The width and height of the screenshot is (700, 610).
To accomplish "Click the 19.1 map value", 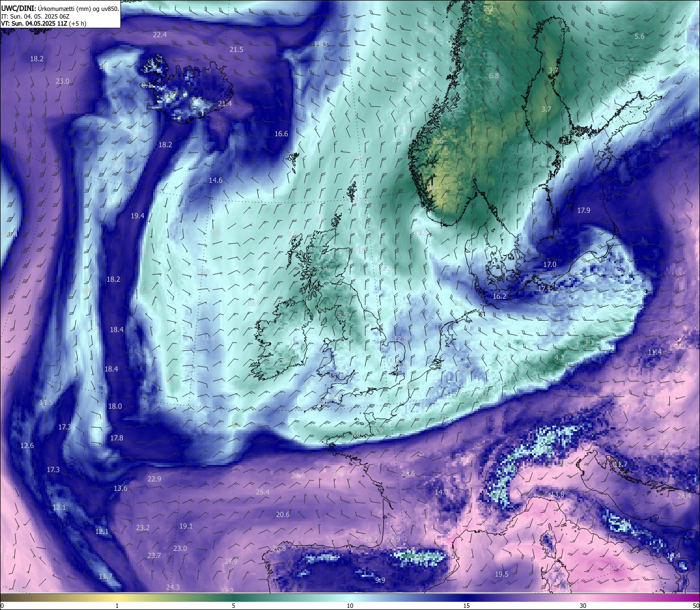I will point(186,526).
